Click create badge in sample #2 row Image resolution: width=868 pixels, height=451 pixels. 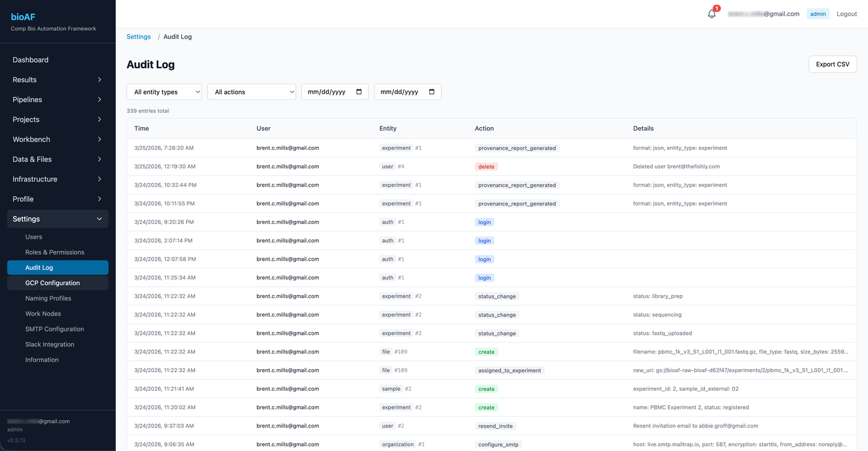[x=486, y=389]
